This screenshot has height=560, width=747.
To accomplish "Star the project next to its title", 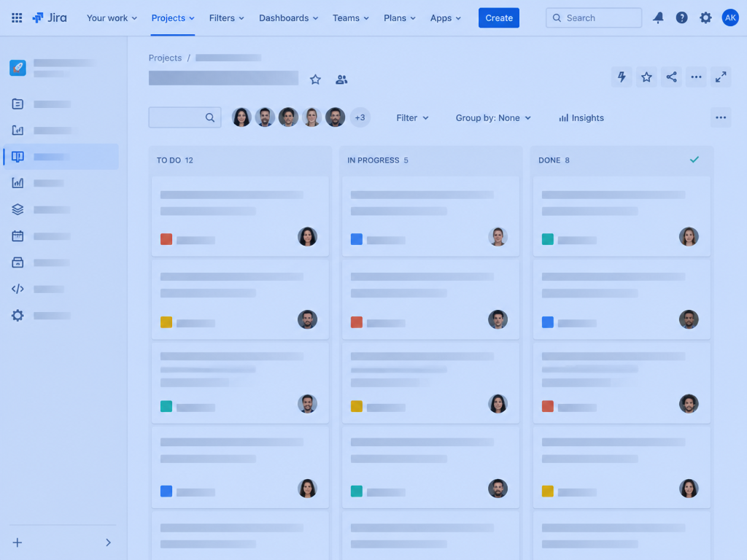I will tap(315, 79).
